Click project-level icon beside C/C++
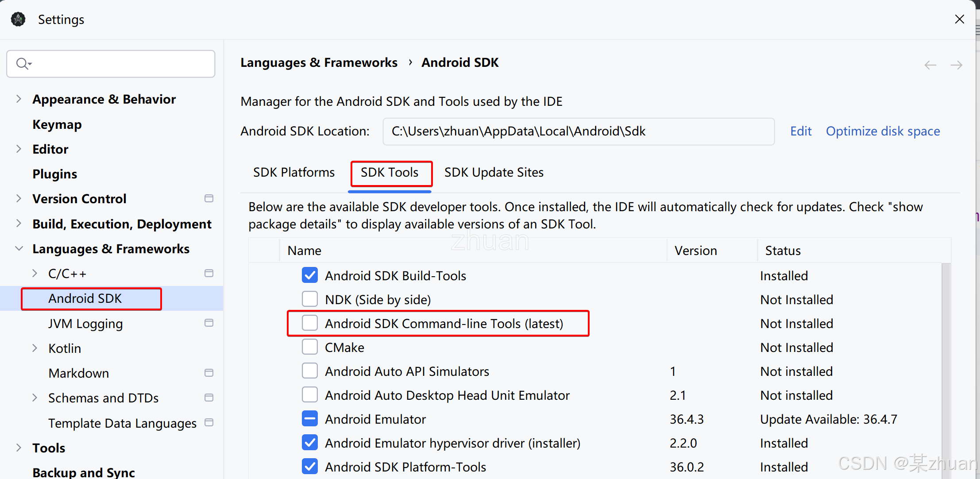Screen dimensions: 980x479 [209, 273]
